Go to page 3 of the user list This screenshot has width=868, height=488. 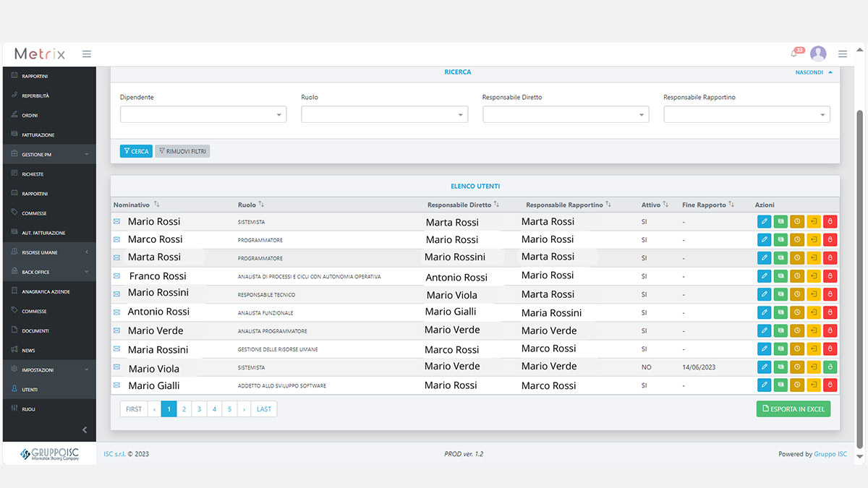click(199, 409)
